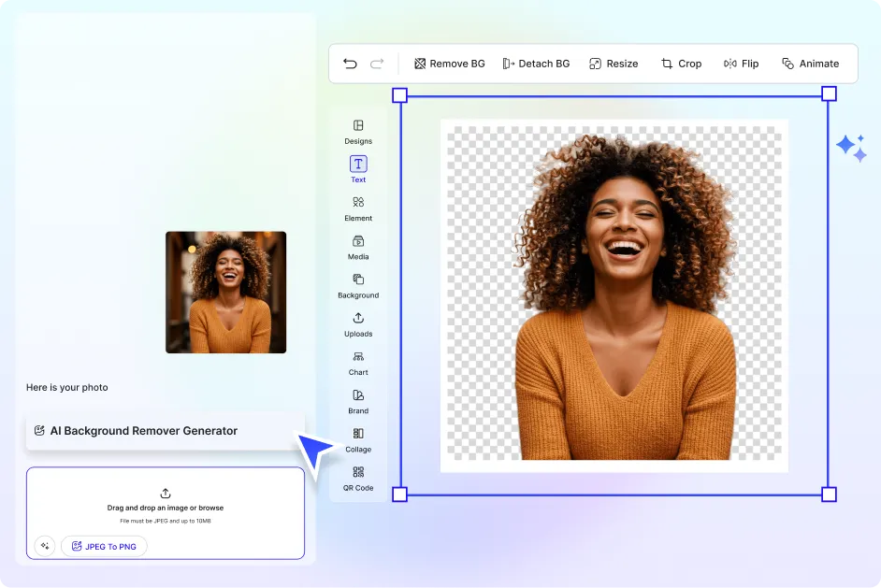881x588 pixels.
Task: Open the QR Code generator
Action: 358,479
